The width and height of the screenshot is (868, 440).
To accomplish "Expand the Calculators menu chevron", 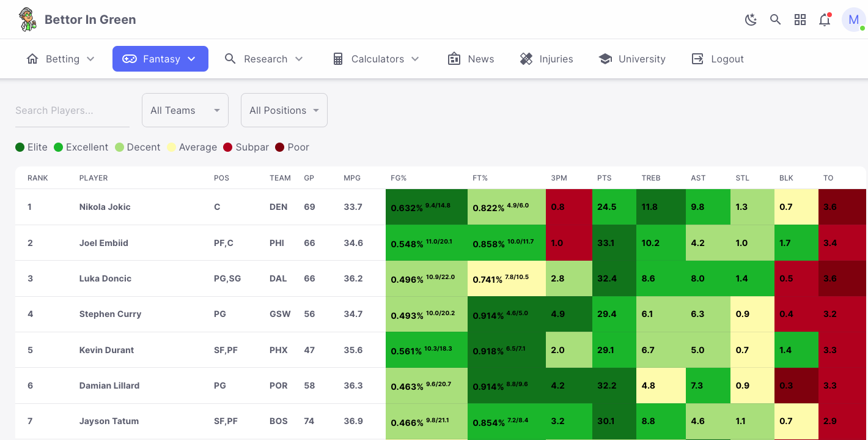I will click(x=415, y=59).
